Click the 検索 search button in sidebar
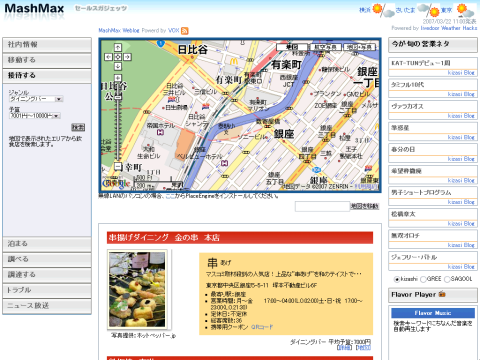This screenshot has height=360, width=480. pyautogui.click(x=78, y=127)
